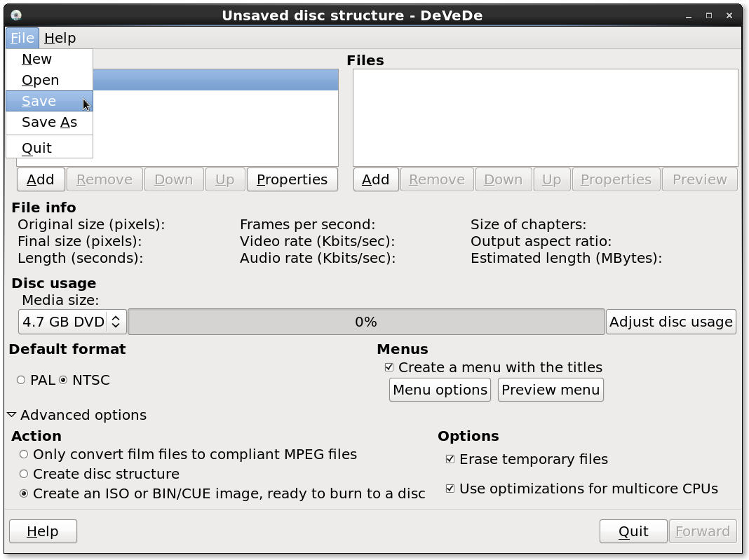
Task: Maximize the DeVeDe window
Action: [x=709, y=15]
